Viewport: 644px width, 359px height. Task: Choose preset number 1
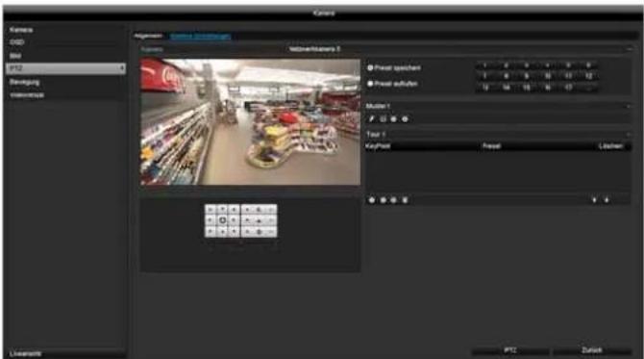485,65
